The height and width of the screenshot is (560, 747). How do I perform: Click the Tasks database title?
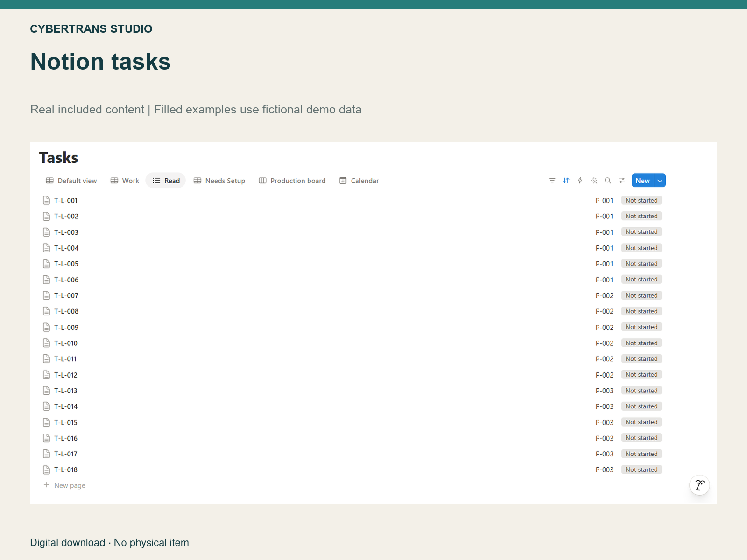59,158
